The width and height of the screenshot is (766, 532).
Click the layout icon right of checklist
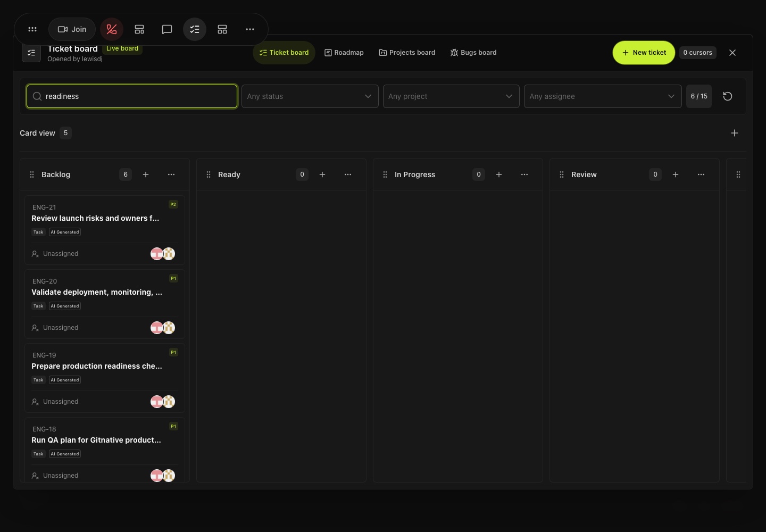(x=222, y=29)
